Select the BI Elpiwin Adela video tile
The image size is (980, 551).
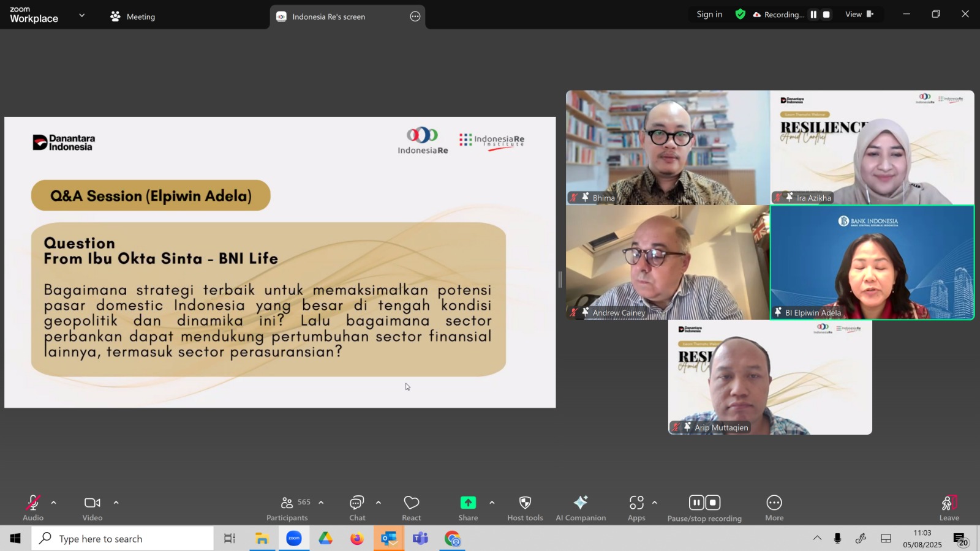click(872, 263)
